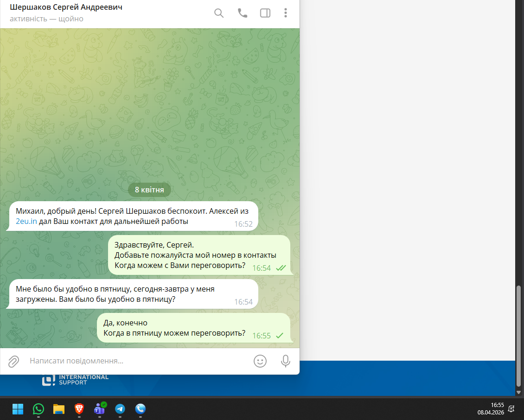Click the message input field
The height and width of the screenshot is (420, 524).
(x=137, y=361)
